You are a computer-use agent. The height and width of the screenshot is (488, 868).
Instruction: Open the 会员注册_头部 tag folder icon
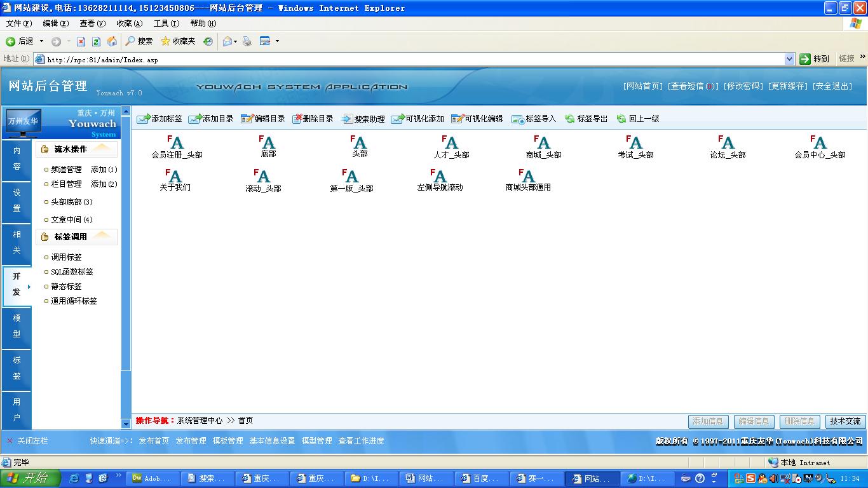[175, 142]
